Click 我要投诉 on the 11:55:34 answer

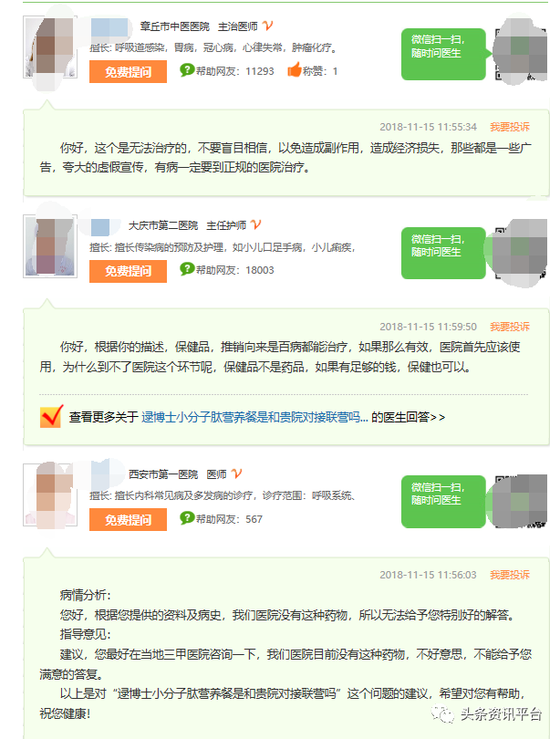click(x=510, y=127)
